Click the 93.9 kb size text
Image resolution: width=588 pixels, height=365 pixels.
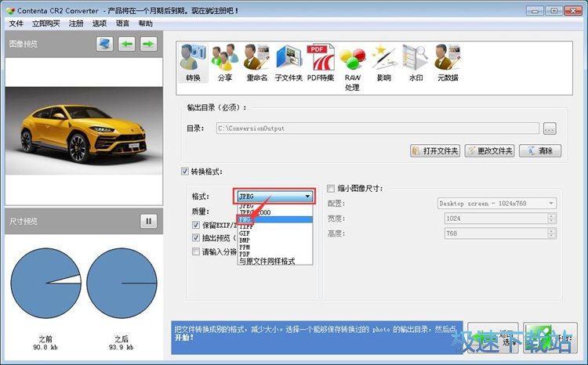121,348
